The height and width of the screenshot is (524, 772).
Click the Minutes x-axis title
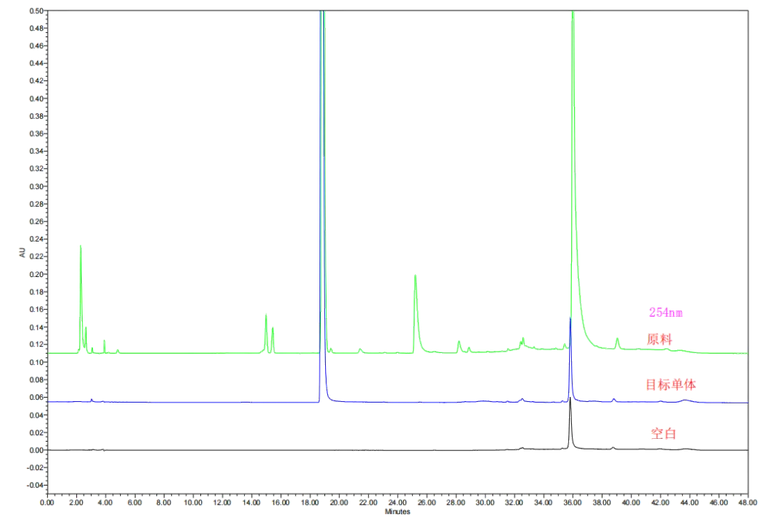click(x=398, y=511)
